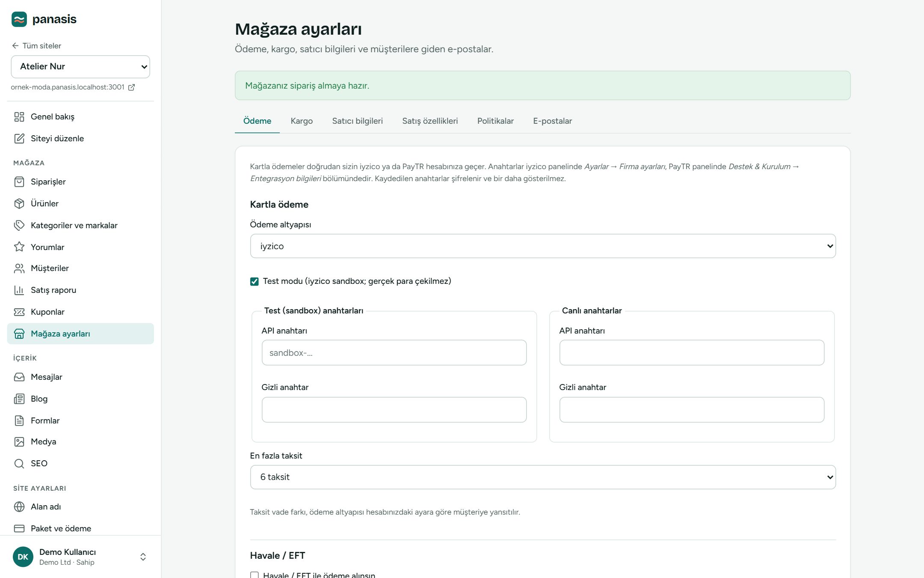924x578 pixels.
Task: Click the Mesajlar inbox icon
Action: click(19, 377)
